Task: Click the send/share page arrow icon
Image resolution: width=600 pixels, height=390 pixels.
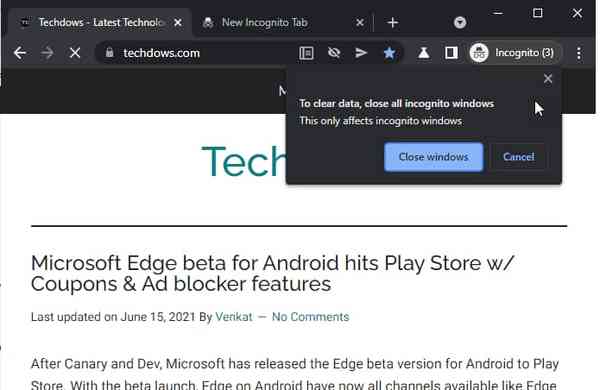Action: click(361, 53)
